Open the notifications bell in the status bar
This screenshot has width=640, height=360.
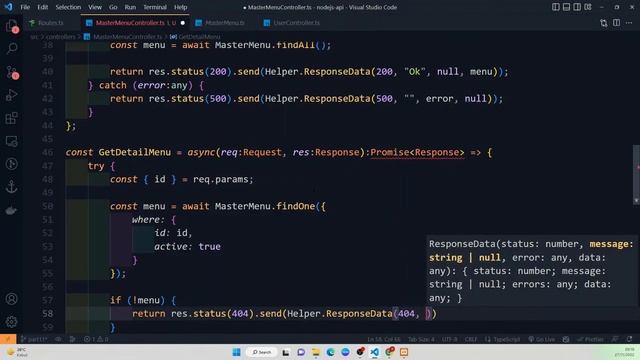pyautogui.click(x=629, y=339)
